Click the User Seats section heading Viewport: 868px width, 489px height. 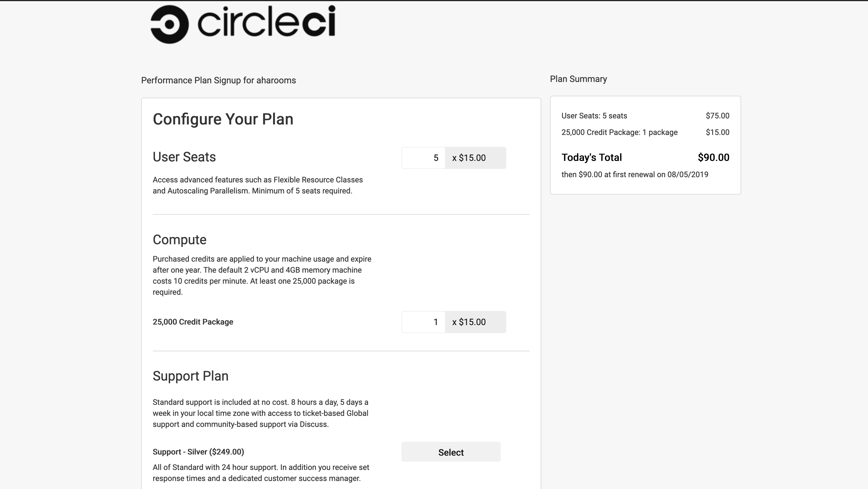tap(184, 157)
